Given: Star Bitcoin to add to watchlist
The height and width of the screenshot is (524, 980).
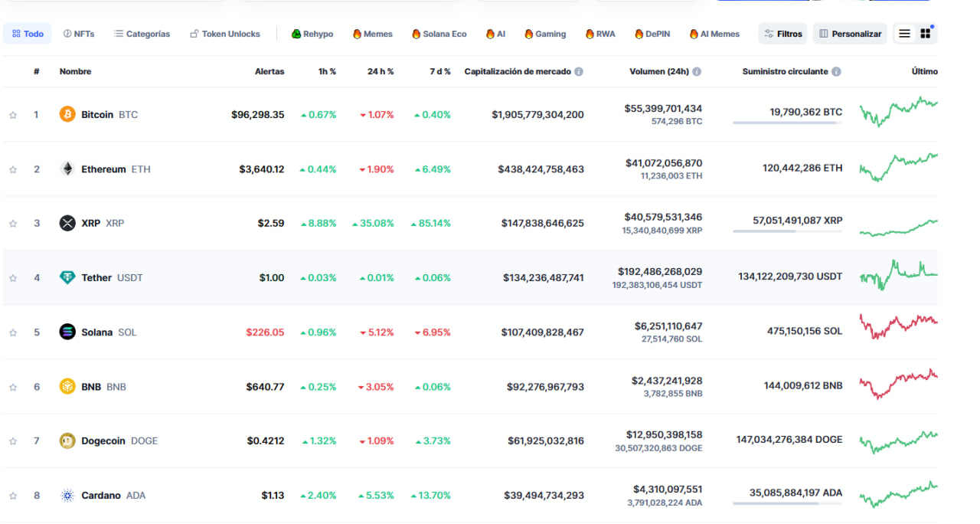Looking at the screenshot, I should [13, 115].
